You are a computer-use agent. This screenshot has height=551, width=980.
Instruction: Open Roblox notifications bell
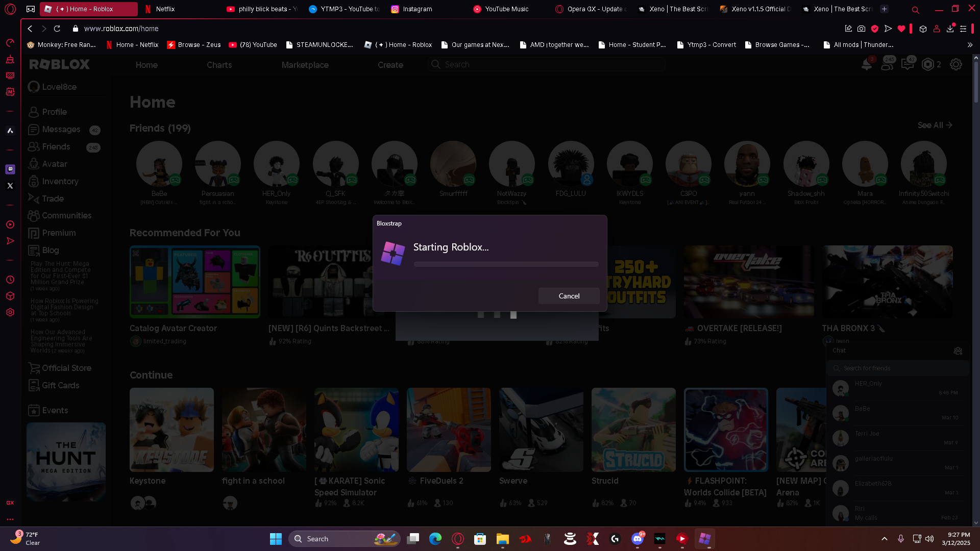867,65
